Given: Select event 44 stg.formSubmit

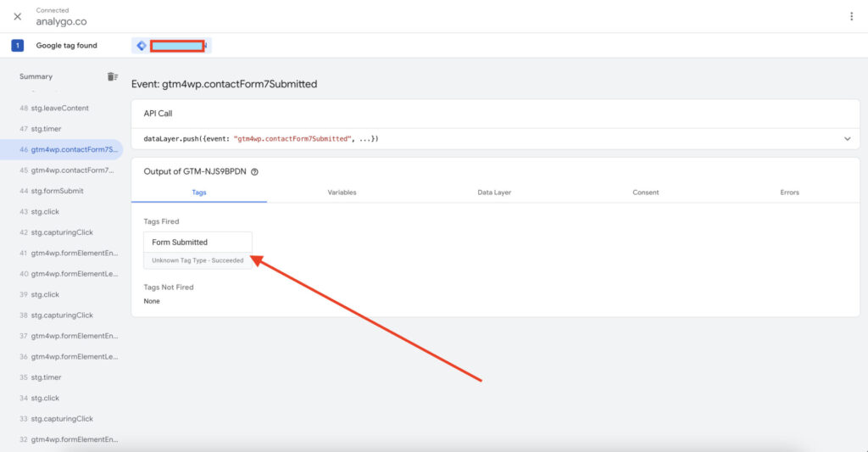Looking at the screenshot, I should 57,191.
